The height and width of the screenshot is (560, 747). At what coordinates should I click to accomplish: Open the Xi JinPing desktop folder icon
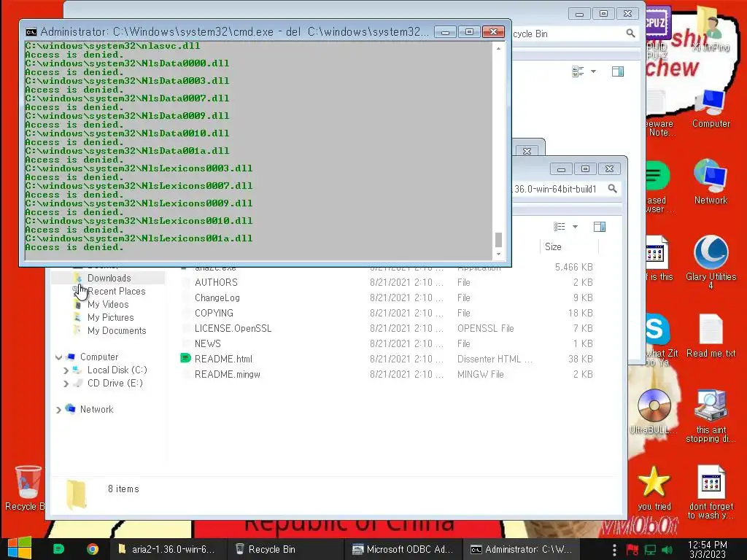point(711,28)
